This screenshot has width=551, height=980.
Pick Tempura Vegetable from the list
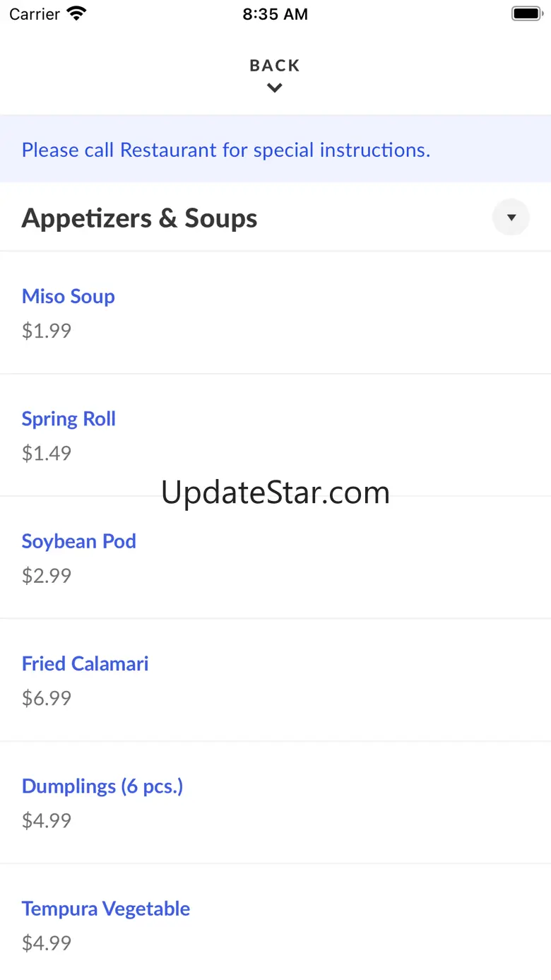[x=106, y=909]
